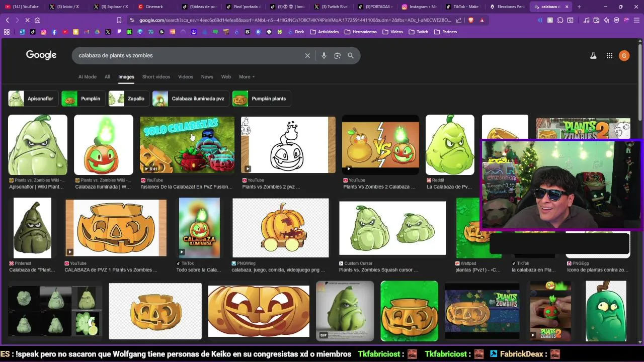Open the Google apps grid
The image size is (644, 362).
[x=609, y=56]
